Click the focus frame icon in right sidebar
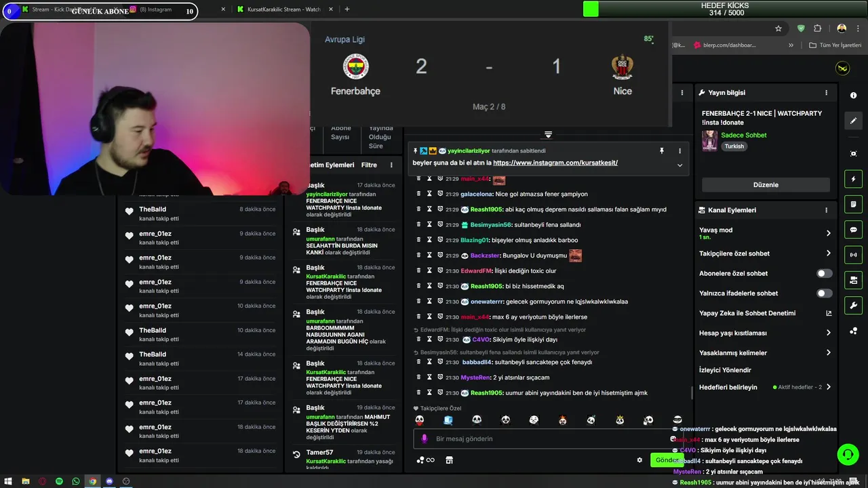The width and height of the screenshot is (868, 488). (x=853, y=154)
